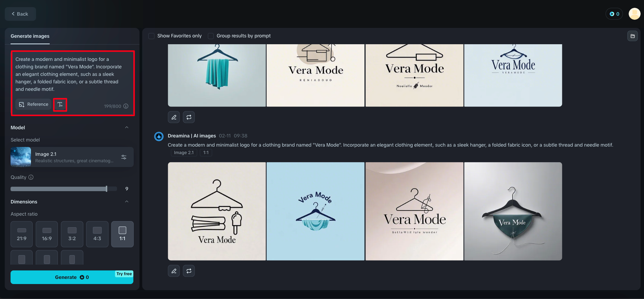Screen dimensions: 644x299
Task: Click the edit icon under the upper image row
Action: pyautogui.click(x=174, y=117)
